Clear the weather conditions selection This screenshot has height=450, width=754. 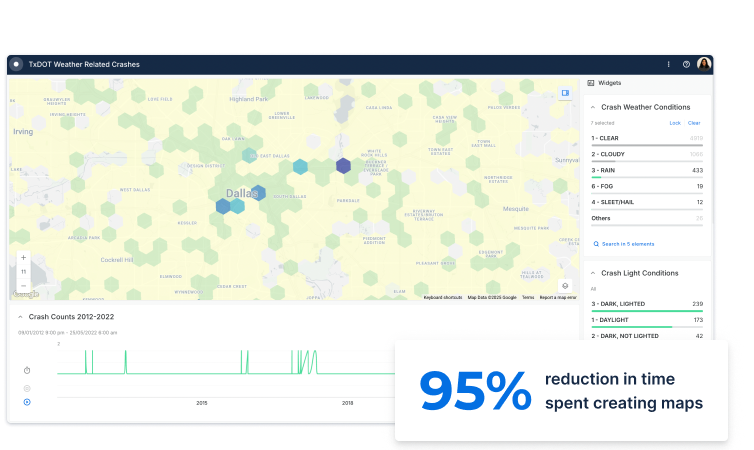point(694,123)
